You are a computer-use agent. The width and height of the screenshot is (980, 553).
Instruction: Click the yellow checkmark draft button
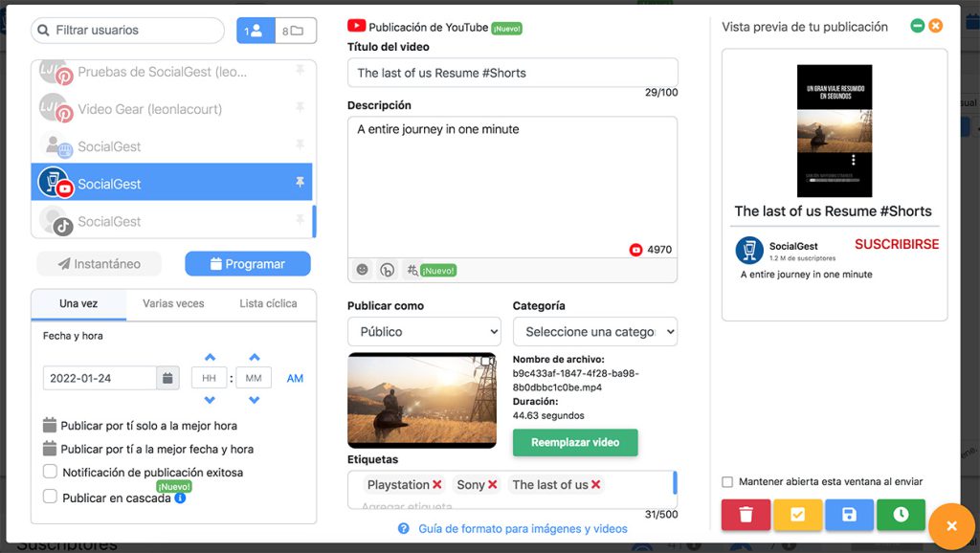(797, 515)
